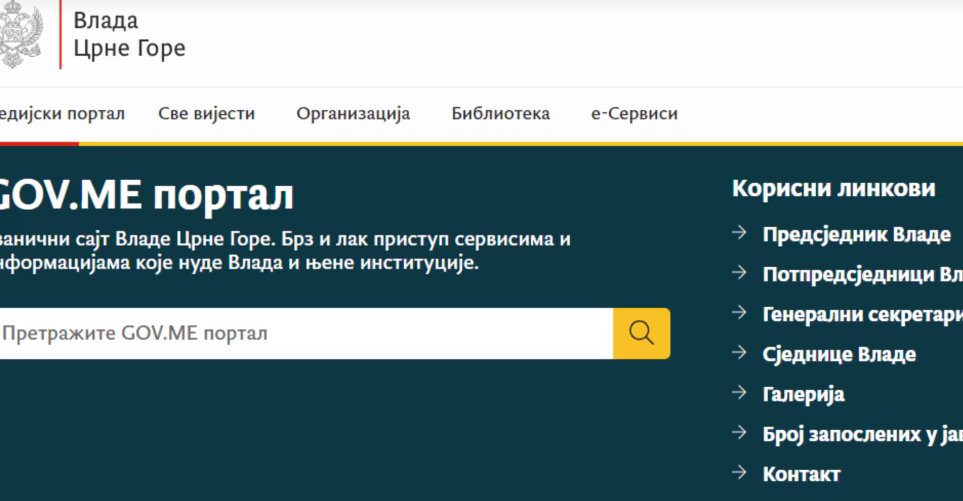Click the arrow icon beside Потпредсједници Владе
The image size is (963, 501).
click(x=740, y=273)
